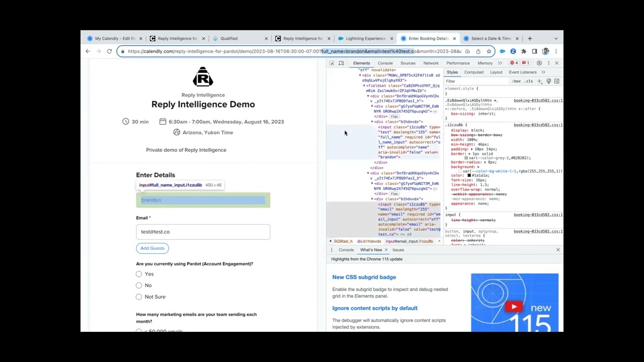644x362 pixels.
Task: Open the #1a1a1a color swatch picker
Action: [x=469, y=176]
